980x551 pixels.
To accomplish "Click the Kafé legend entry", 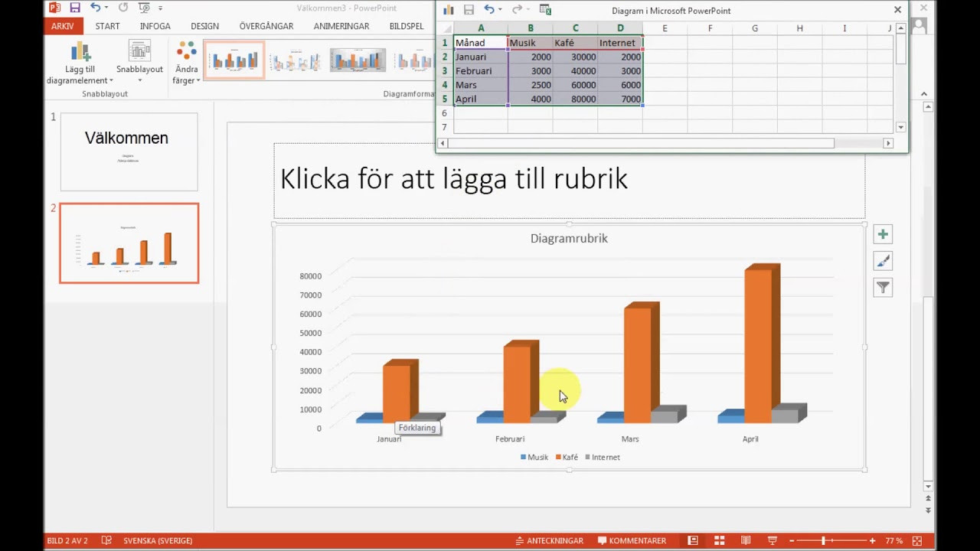I will click(567, 457).
